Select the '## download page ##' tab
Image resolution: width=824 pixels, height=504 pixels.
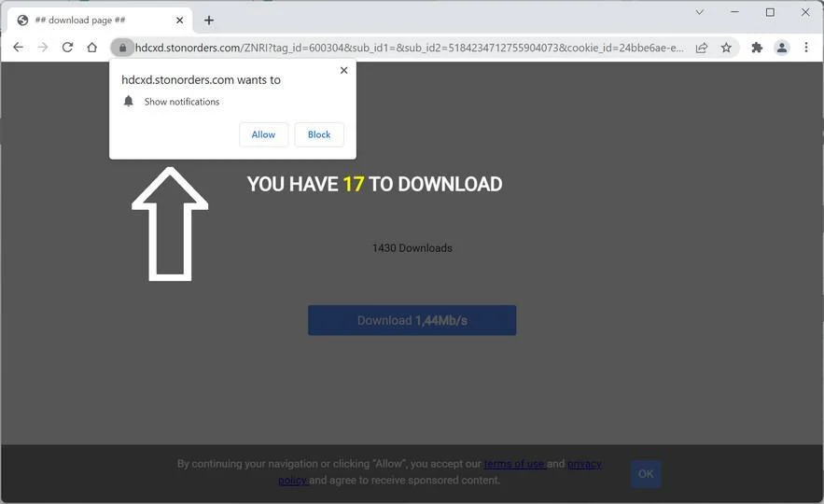[100, 21]
